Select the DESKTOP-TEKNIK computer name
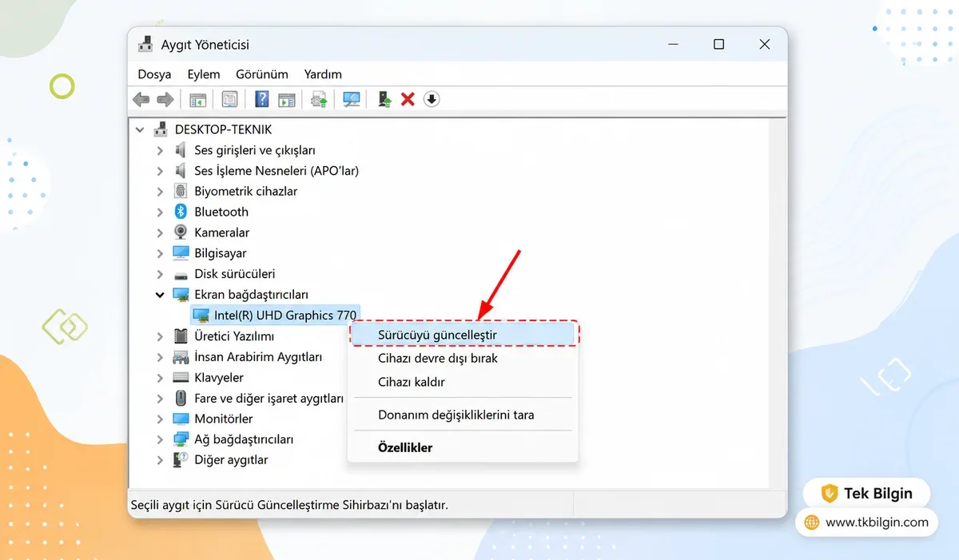This screenshot has height=560, width=959. pos(224,129)
